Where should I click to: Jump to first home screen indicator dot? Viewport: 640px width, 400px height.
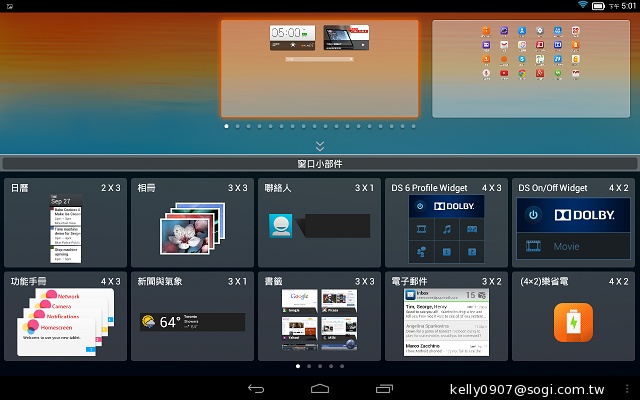227,126
